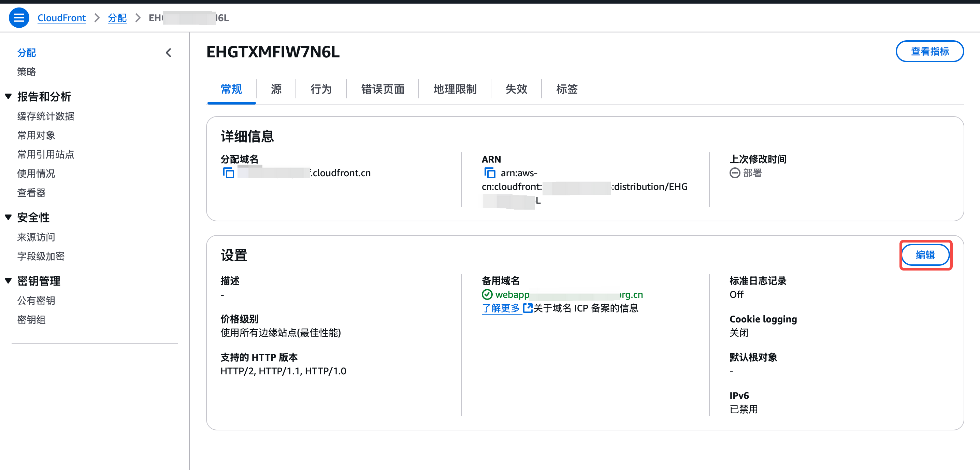980x470 pixels.
Task: Open 缓存统计数据 report
Action: point(46,116)
